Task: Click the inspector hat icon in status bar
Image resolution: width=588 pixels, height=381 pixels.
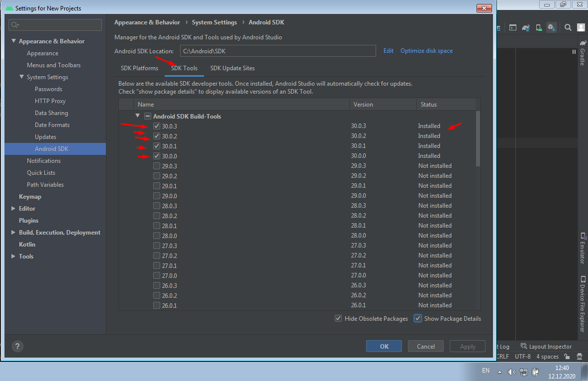Action: [x=580, y=357]
